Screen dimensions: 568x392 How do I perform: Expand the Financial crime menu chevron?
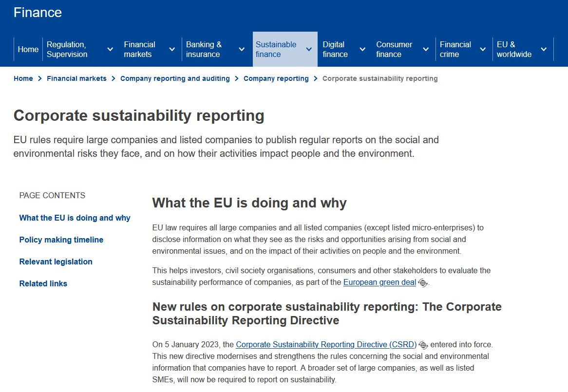(483, 49)
